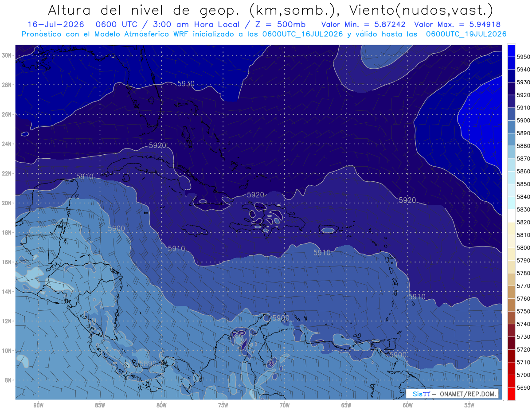532x411 pixels.
Task: Click the 5950 tick on the color bar
Action: (523, 57)
